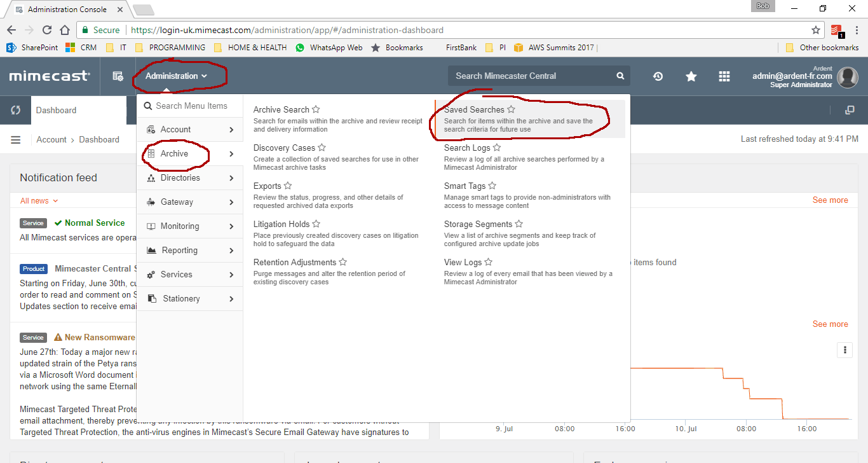Open the chart three-dot options menu
The width and height of the screenshot is (868, 463).
(x=844, y=350)
